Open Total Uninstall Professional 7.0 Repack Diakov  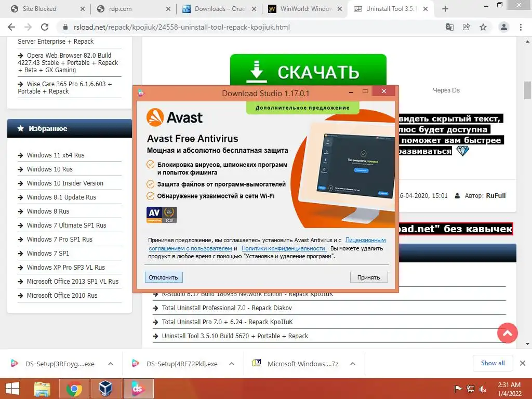click(227, 308)
